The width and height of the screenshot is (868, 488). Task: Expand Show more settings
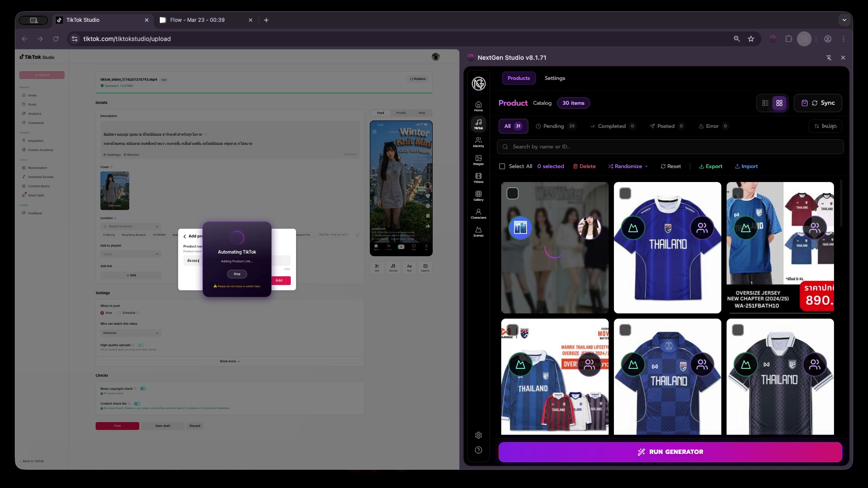tap(230, 361)
